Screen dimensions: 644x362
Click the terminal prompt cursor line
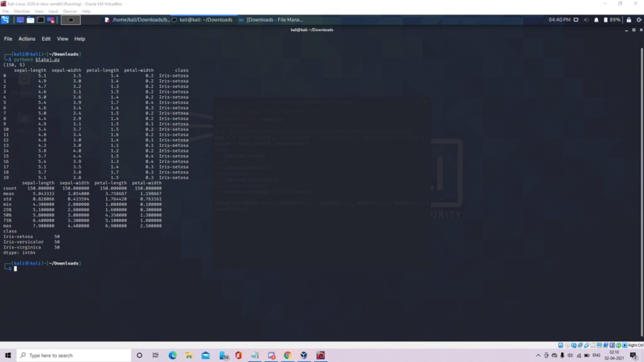coord(15,269)
